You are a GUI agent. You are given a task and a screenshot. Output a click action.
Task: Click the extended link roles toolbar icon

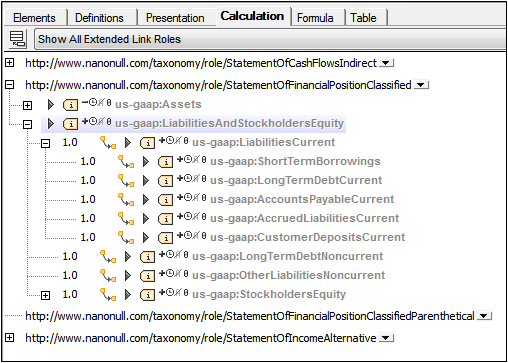[x=17, y=39]
